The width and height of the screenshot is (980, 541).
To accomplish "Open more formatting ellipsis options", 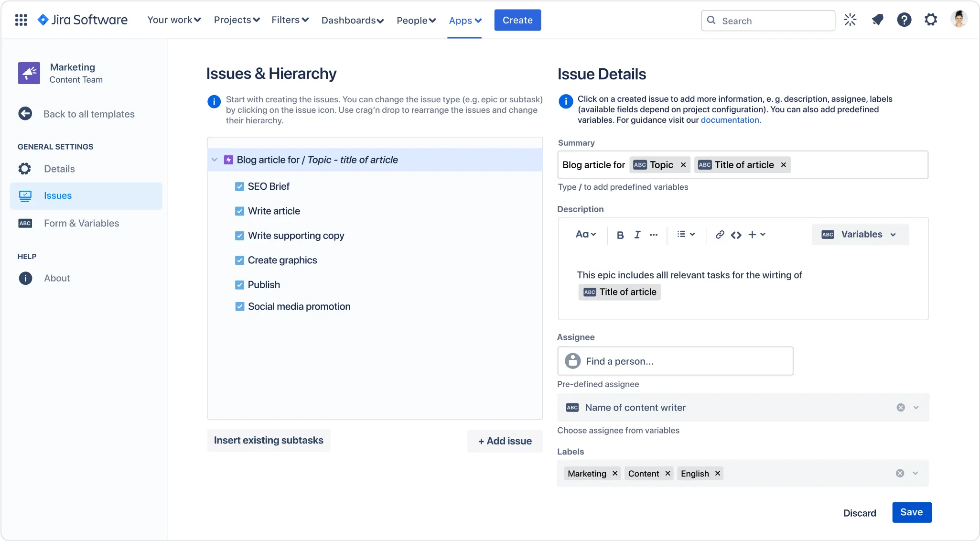I will coord(654,235).
